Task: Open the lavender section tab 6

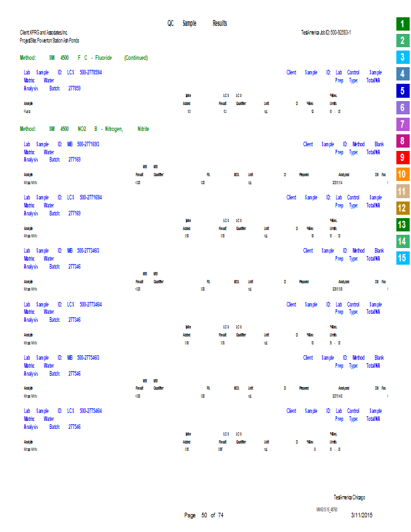Action: point(402,108)
